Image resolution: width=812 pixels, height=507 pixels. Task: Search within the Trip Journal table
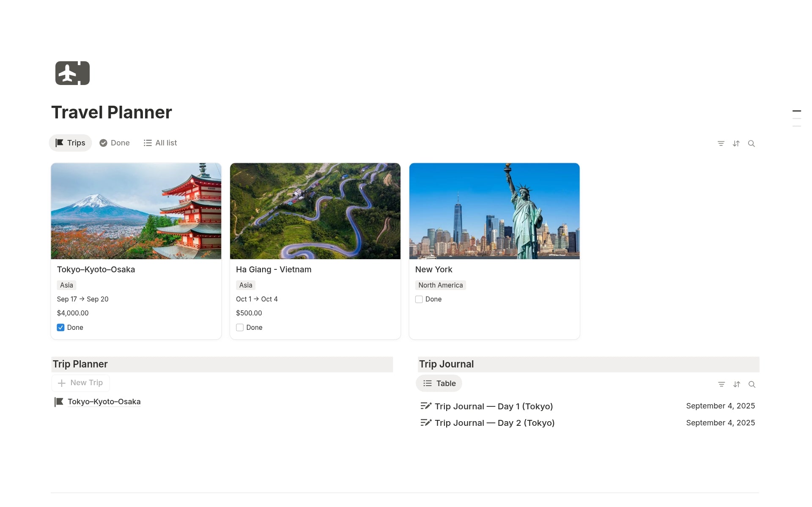pos(752,384)
